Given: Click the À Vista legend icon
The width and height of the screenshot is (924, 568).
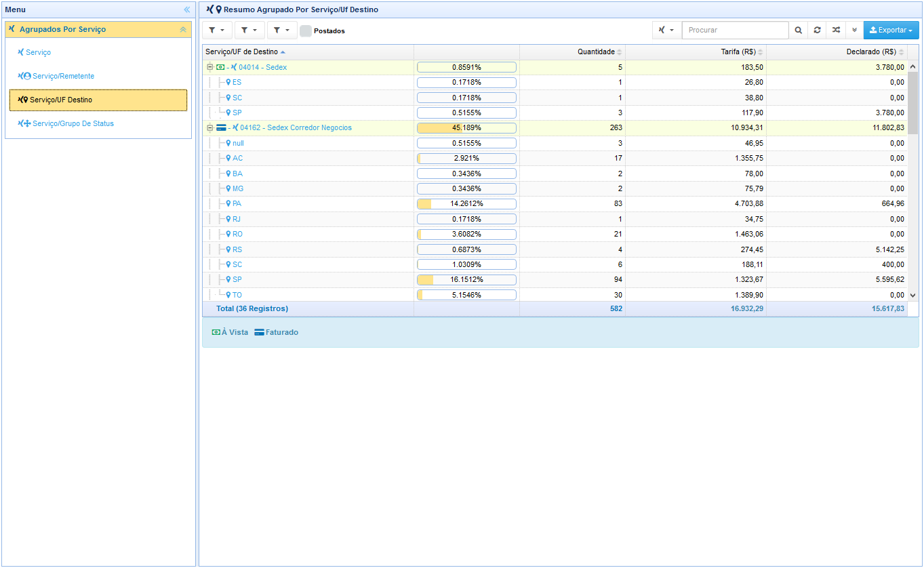Looking at the screenshot, I should tap(216, 332).
